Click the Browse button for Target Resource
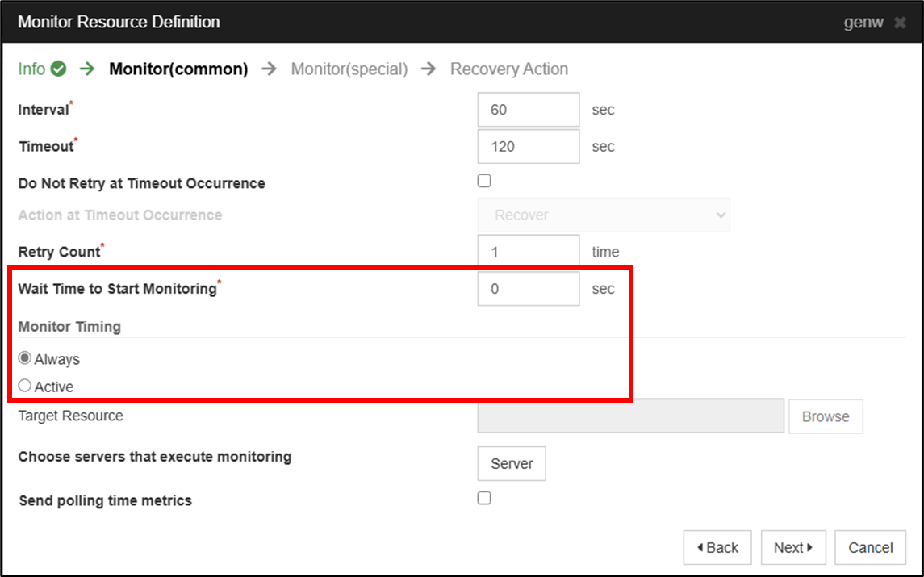 [826, 416]
